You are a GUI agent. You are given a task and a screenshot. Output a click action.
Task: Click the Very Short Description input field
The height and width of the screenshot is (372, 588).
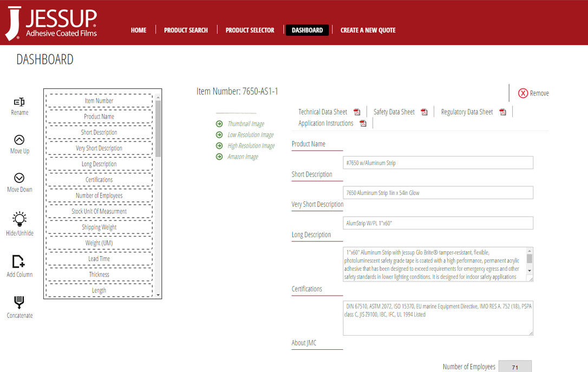438,223
